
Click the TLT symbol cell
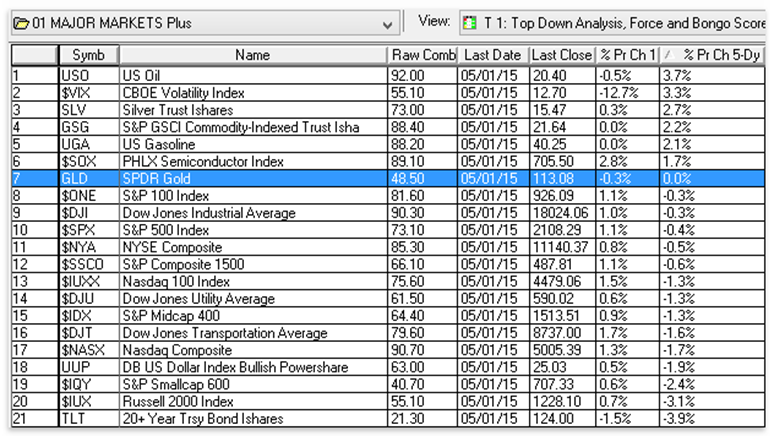(89, 418)
